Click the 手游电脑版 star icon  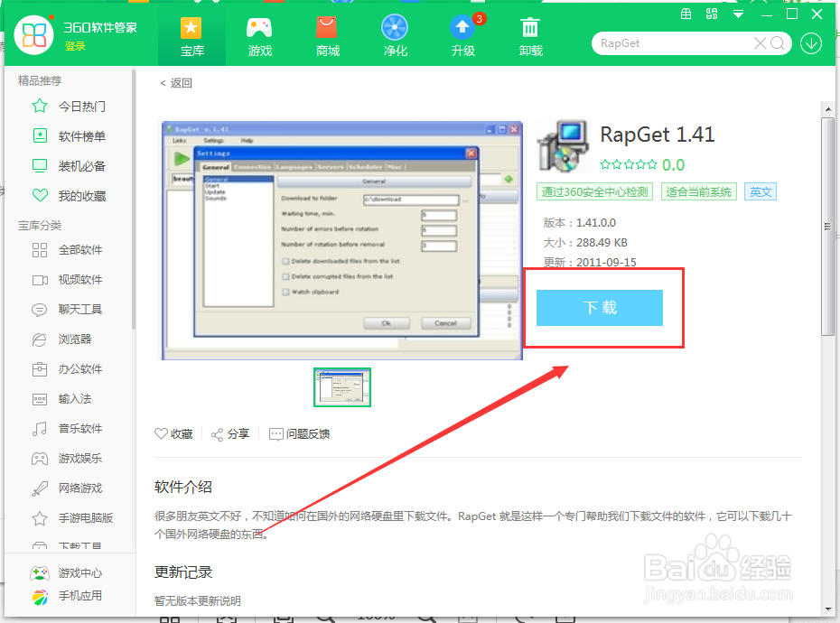click(x=40, y=518)
